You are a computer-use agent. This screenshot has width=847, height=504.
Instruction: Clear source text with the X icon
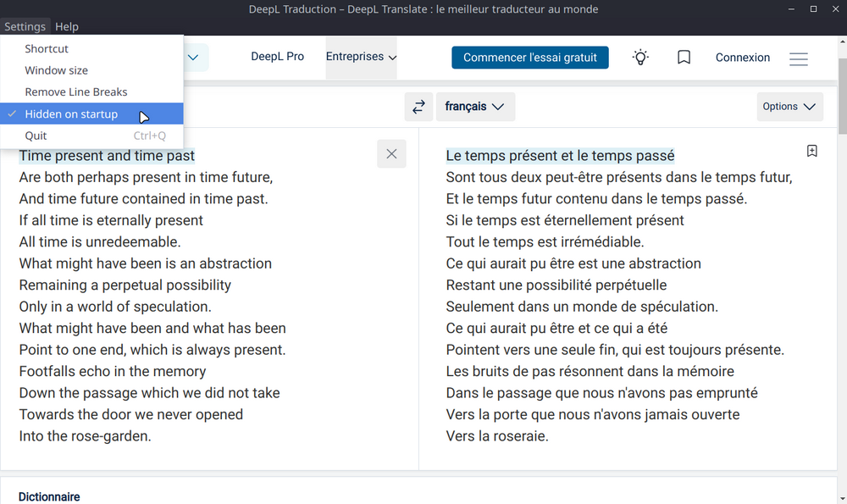click(391, 154)
